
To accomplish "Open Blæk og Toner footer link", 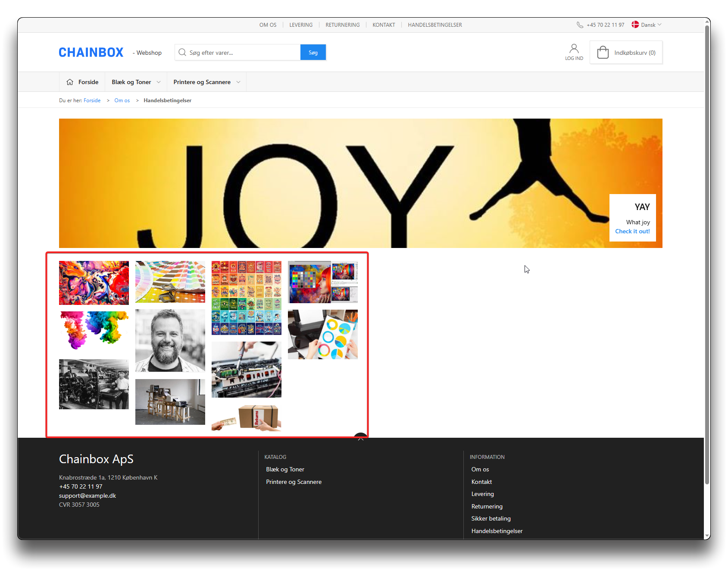I will [x=285, y=469].
